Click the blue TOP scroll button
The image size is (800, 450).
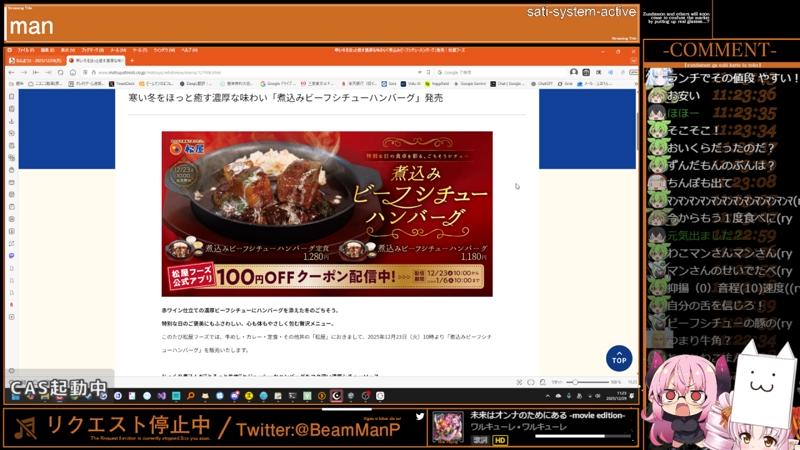[619, 358]
